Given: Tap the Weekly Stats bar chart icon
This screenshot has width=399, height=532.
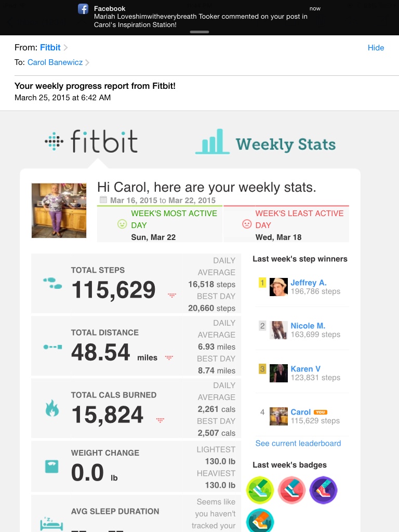Looking at the screenshot, I should tap(212, 141).
